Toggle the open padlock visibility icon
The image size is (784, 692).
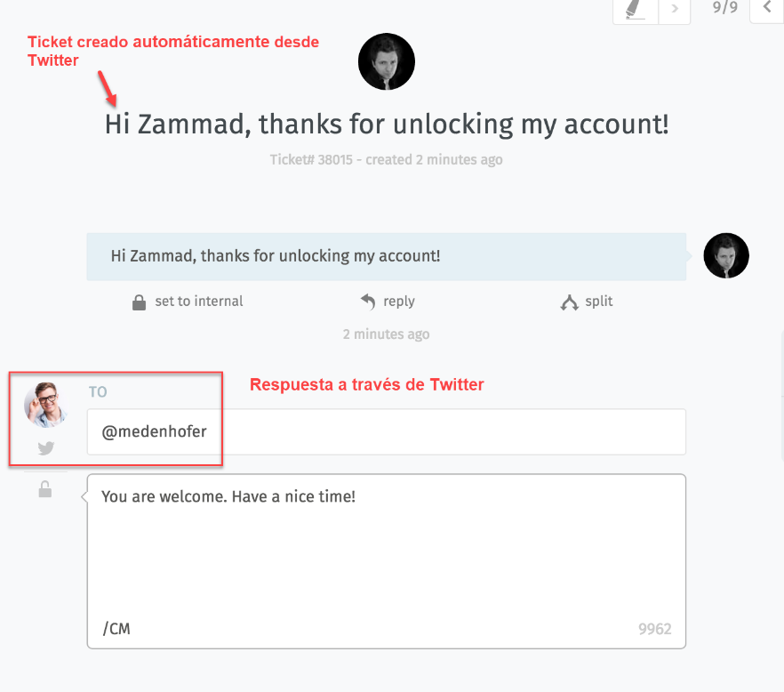(x=45, y=489)
